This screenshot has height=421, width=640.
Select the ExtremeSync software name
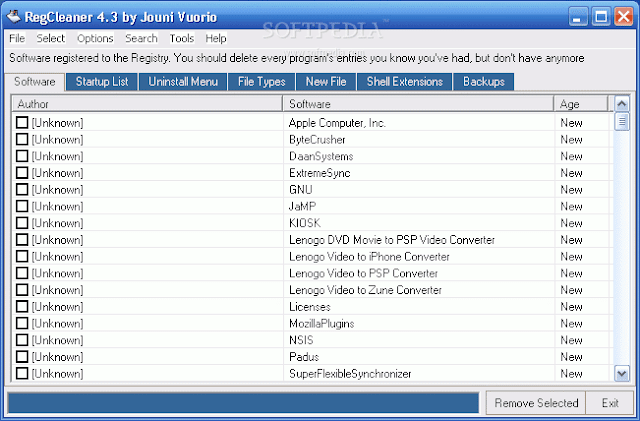tap(320, 173)
